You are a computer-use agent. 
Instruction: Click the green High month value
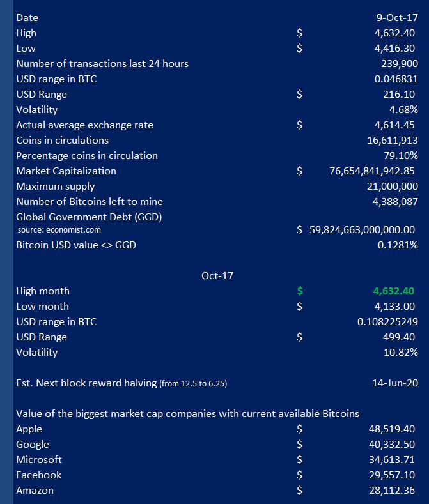pos(394,291)
